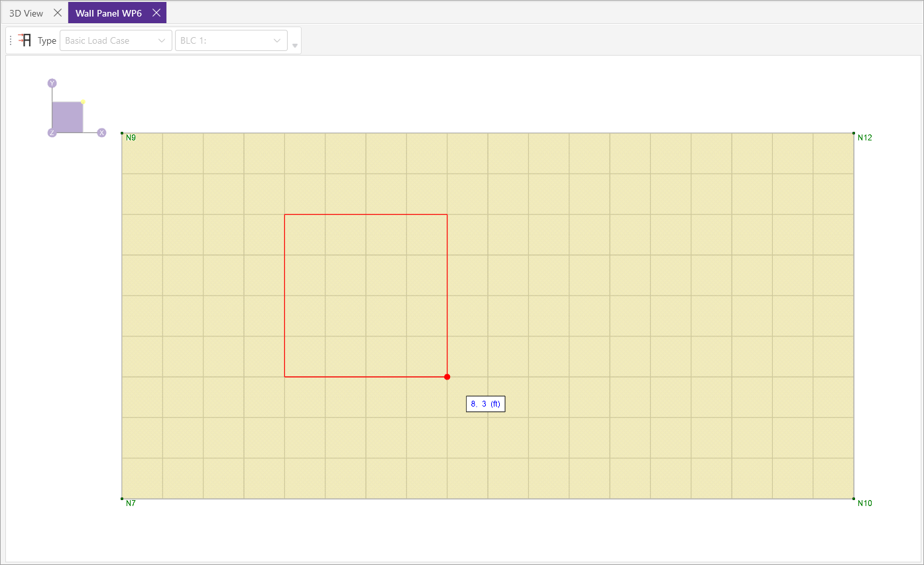This screenshot has width=924, height=565.
Task: Click the yellow corner dot on view cube
Action: 83,102
